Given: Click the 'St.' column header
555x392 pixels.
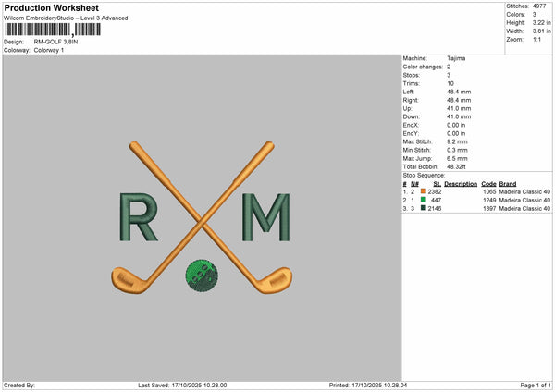Looking at the screenshot, I should click(438, 184).
